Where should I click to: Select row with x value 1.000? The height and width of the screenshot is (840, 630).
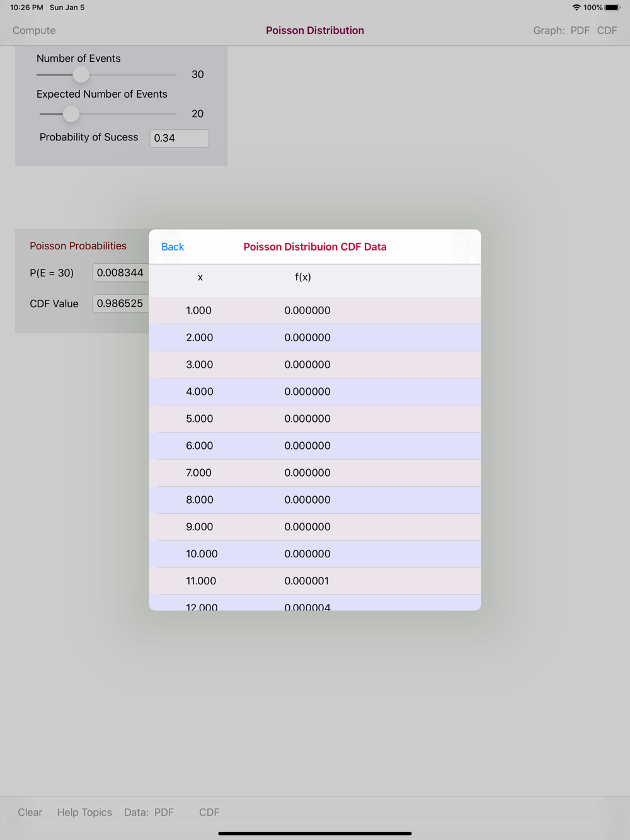315,310
